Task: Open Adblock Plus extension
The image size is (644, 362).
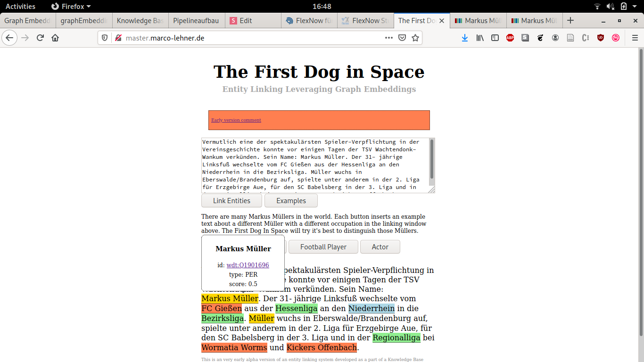Action: pos(510,38)
